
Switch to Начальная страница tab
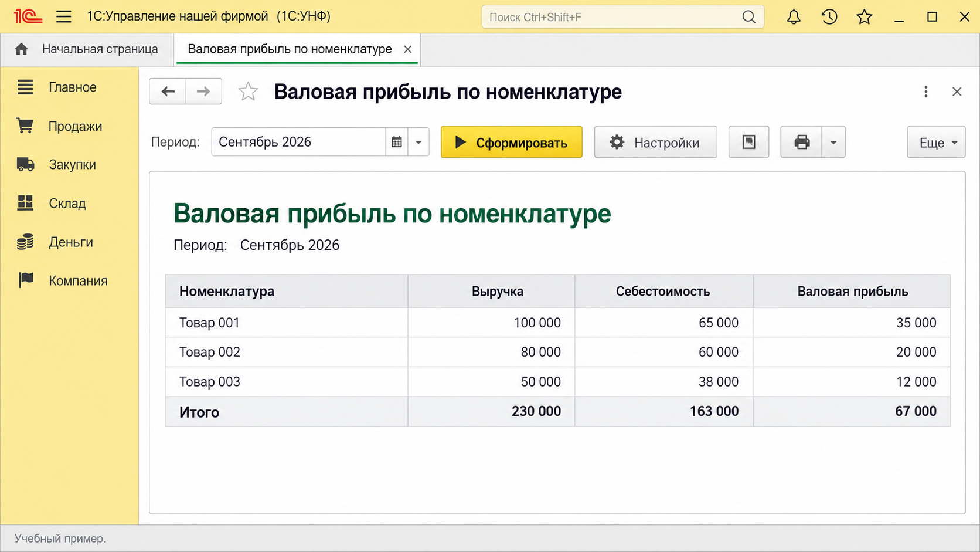point(87,49)
